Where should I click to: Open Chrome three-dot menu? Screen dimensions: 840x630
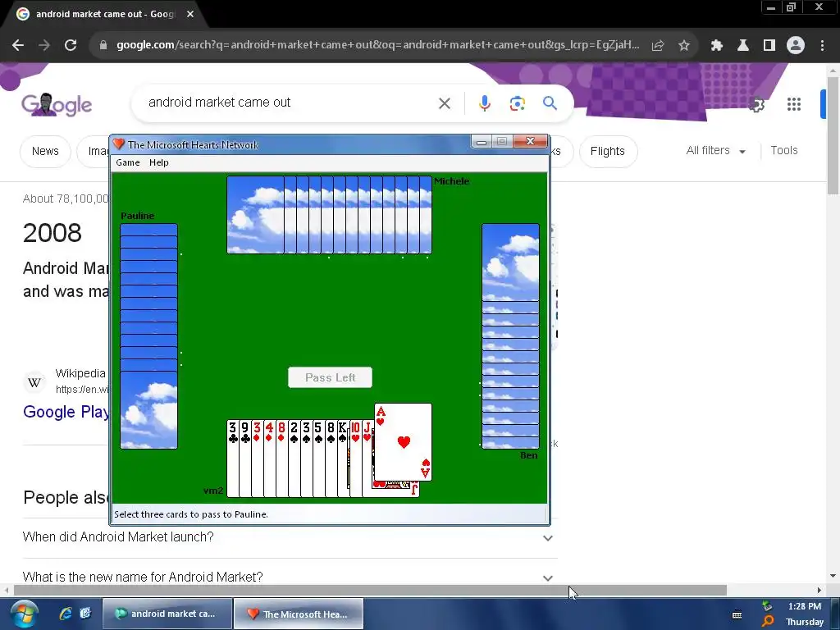point(822,46)
